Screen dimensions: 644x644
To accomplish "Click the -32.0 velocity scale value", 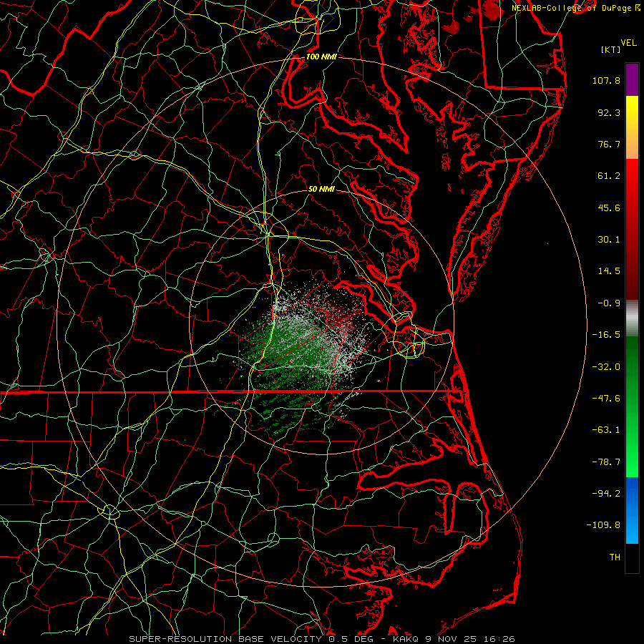I will pyautogui.click(x=606, y=367).
